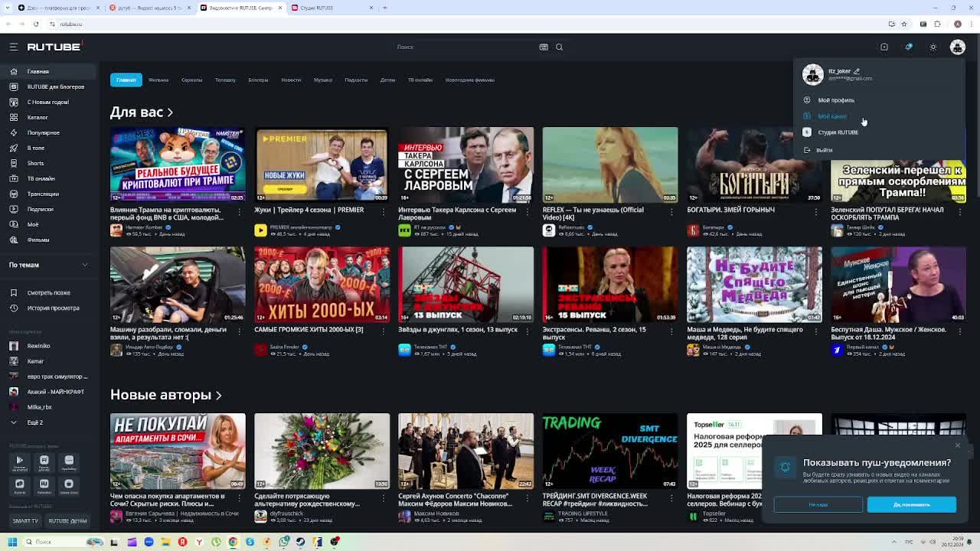Open Мой канал in account menu

click(831, 116)
